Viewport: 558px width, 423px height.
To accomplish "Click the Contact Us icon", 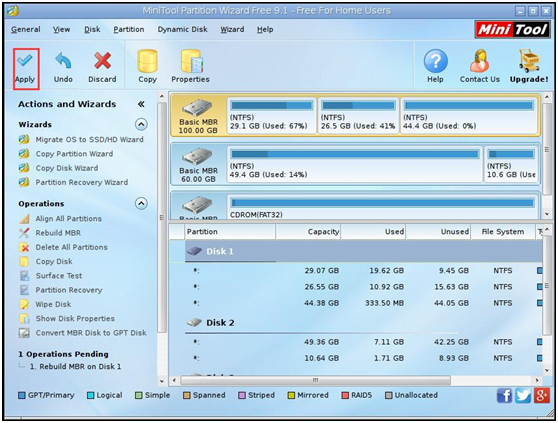I will tap(480, 67).
